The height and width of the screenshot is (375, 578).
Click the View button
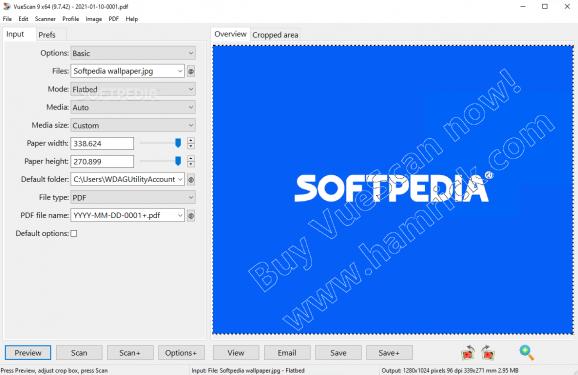(x=236, y=353)
